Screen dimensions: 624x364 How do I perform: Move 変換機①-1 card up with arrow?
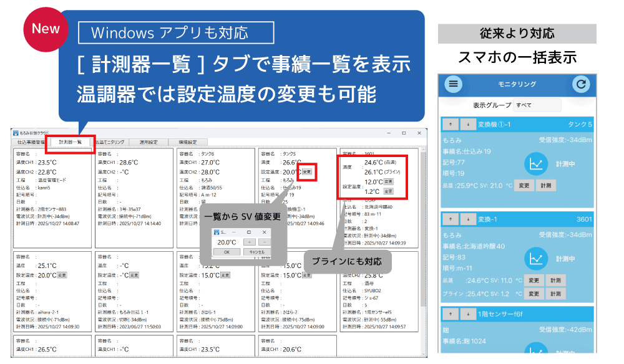point(450,124)
